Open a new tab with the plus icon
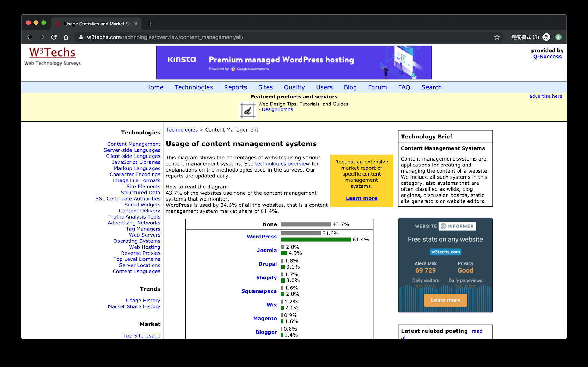The height and width of the screenshot is (367, 588). coord(150,24)
